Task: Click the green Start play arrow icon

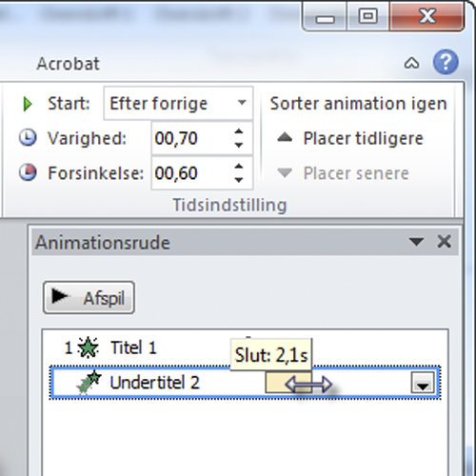Action: tap(28, 104)
